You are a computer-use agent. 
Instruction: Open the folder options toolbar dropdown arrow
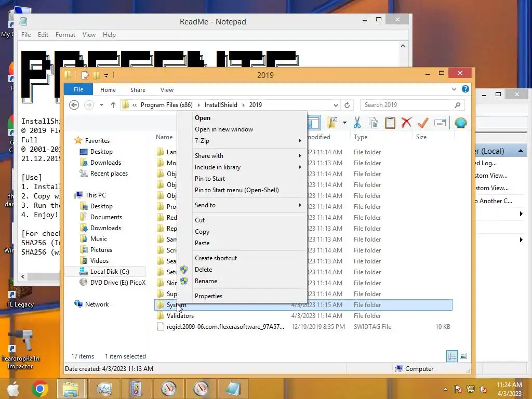pyautogui.click(x=344, y=123)
